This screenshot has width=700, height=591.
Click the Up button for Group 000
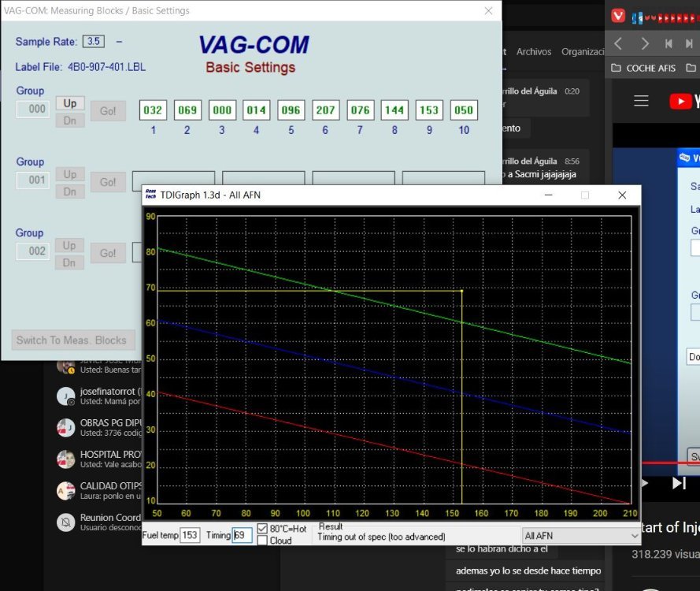70,103
